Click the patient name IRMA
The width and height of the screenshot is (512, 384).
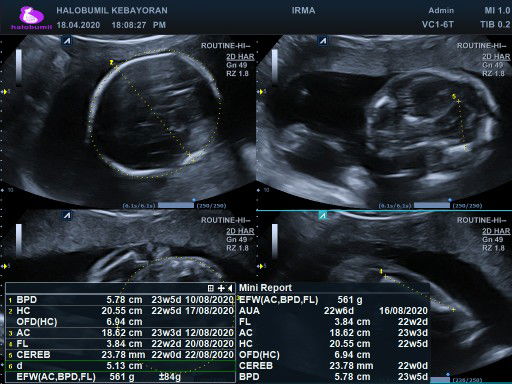[x=303, y=10]
